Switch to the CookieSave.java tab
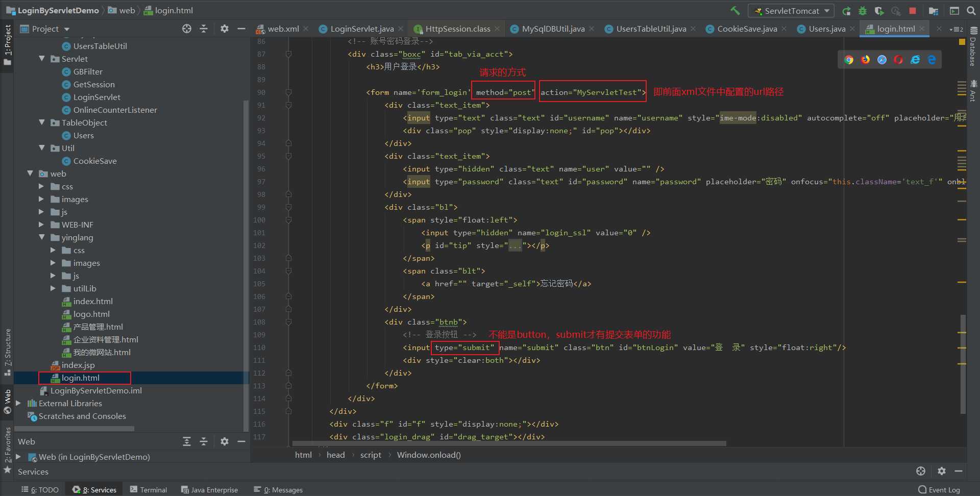980x496 pixels. pyautogui.click(x=747, y=29)
